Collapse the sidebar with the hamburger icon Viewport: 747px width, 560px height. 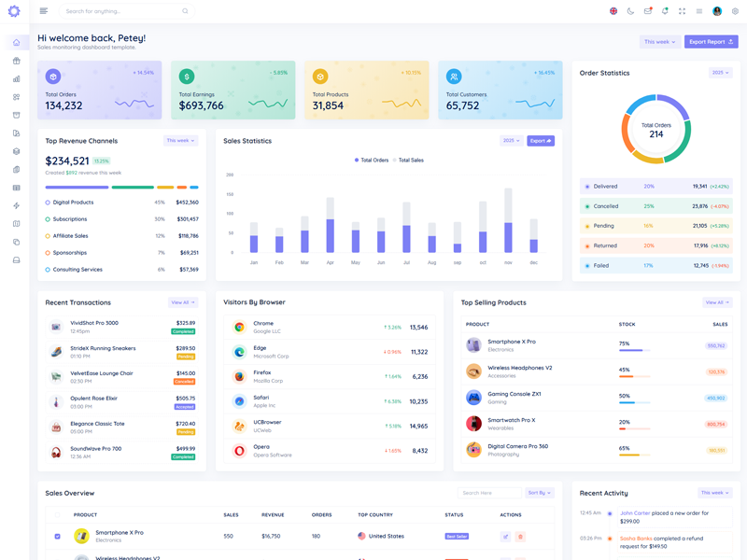44,11
